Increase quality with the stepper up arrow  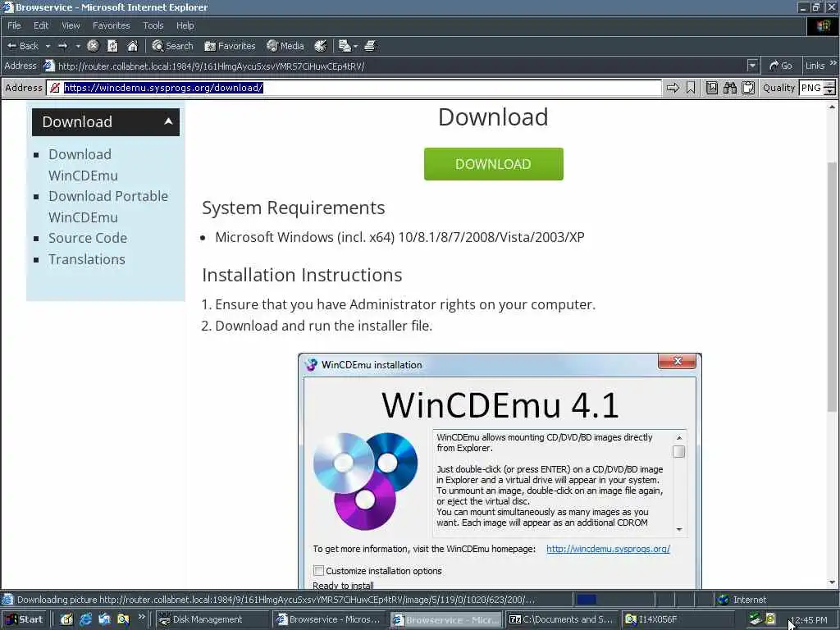coord(830,84)
